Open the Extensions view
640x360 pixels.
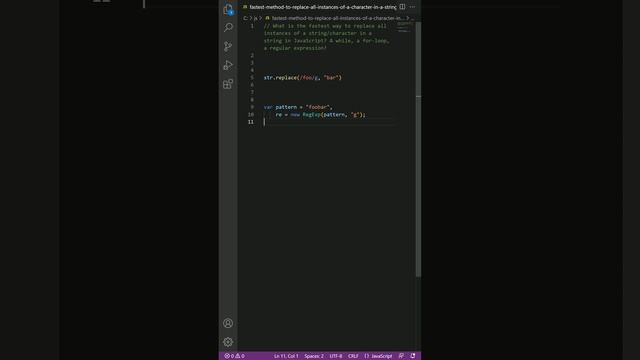(228, 84)
